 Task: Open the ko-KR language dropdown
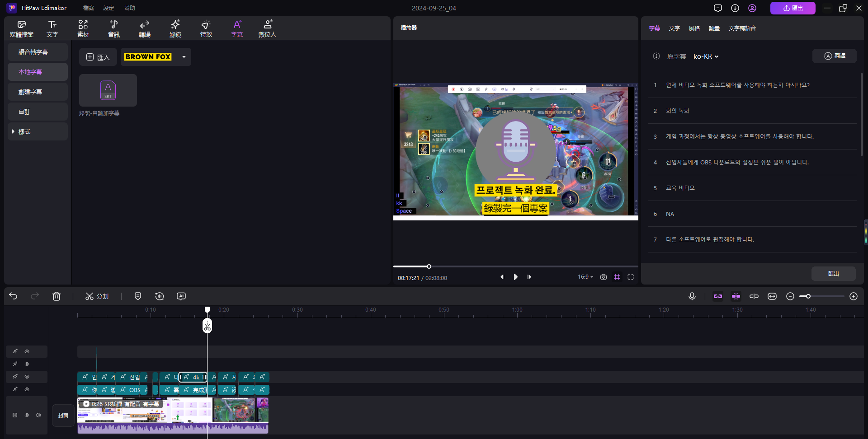pos(706,56)
